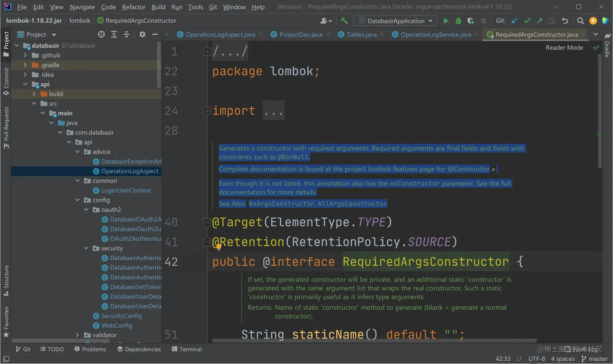The image size is (613, 364).
Task: Open the Favorites tool window
Action: click(6, 322)
